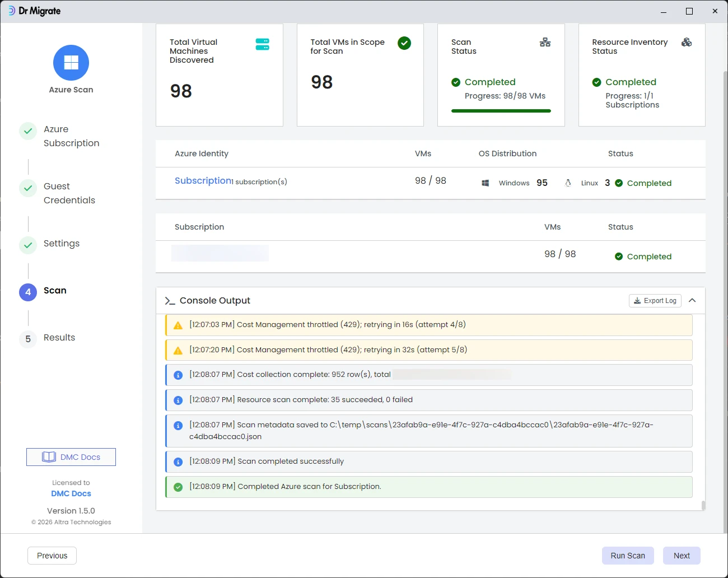
Task: Click the Total Virtual Machines server icon
Action: click(262, 44)
